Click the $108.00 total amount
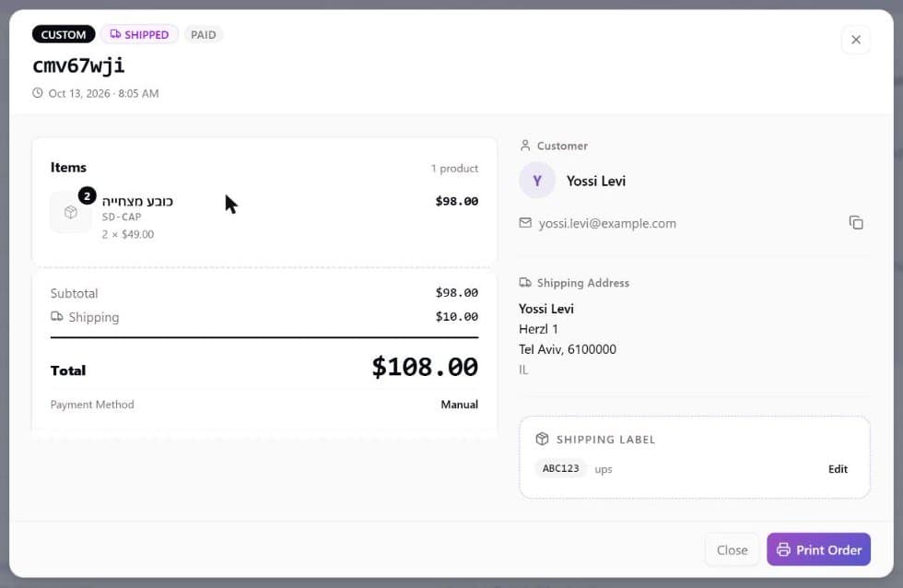Viewport: 903px width, 588px height. pos(425,367)
